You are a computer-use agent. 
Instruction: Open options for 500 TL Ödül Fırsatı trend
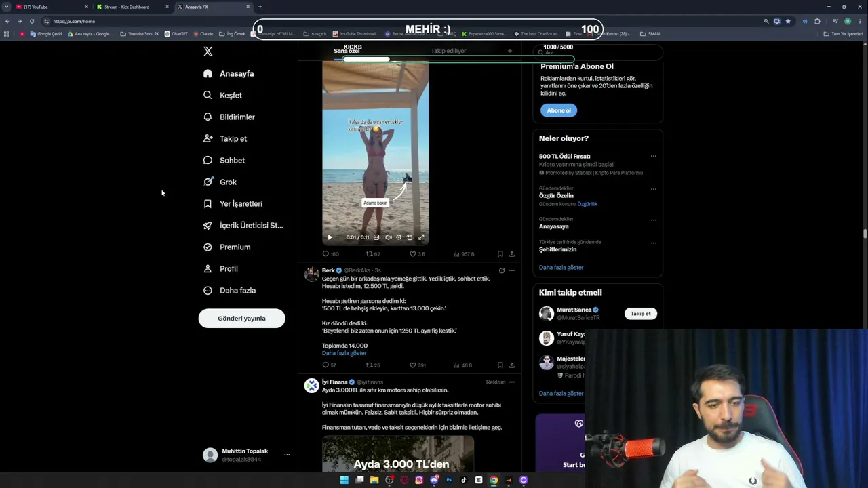(654, 156)
